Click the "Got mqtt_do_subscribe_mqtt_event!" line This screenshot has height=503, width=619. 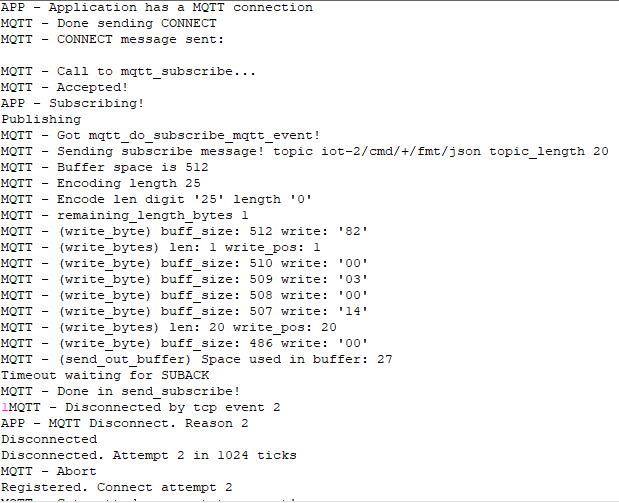160,135
